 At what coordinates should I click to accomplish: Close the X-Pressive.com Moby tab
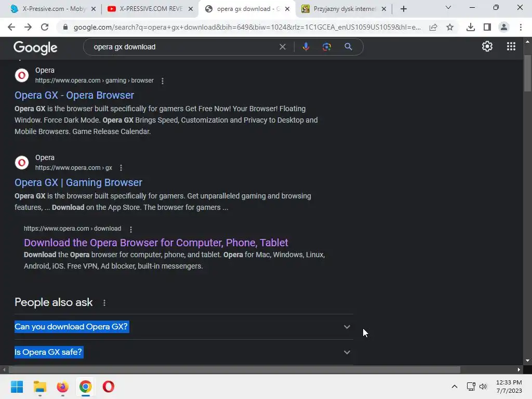(x=94, y=9)
